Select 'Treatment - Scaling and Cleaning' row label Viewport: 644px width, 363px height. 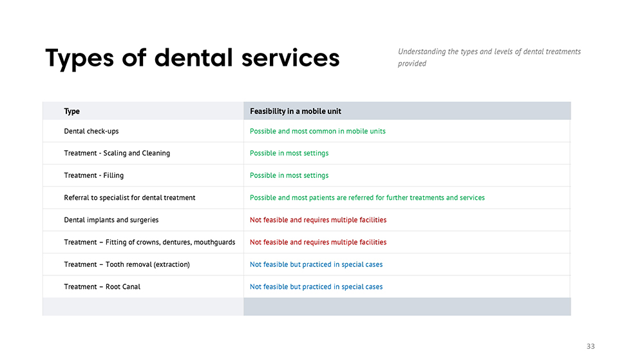117,153
